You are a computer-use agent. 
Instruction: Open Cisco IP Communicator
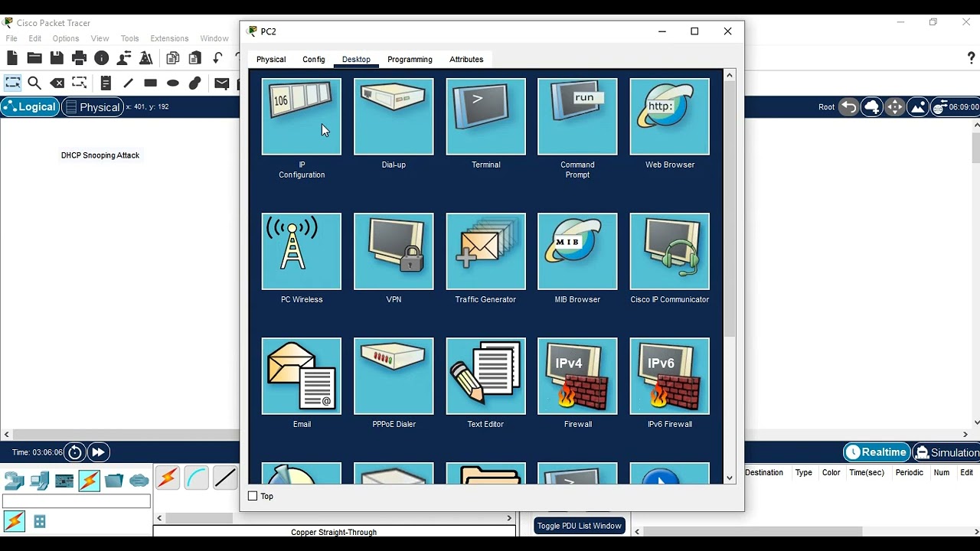pyautogui.click(x=670, y=251)
